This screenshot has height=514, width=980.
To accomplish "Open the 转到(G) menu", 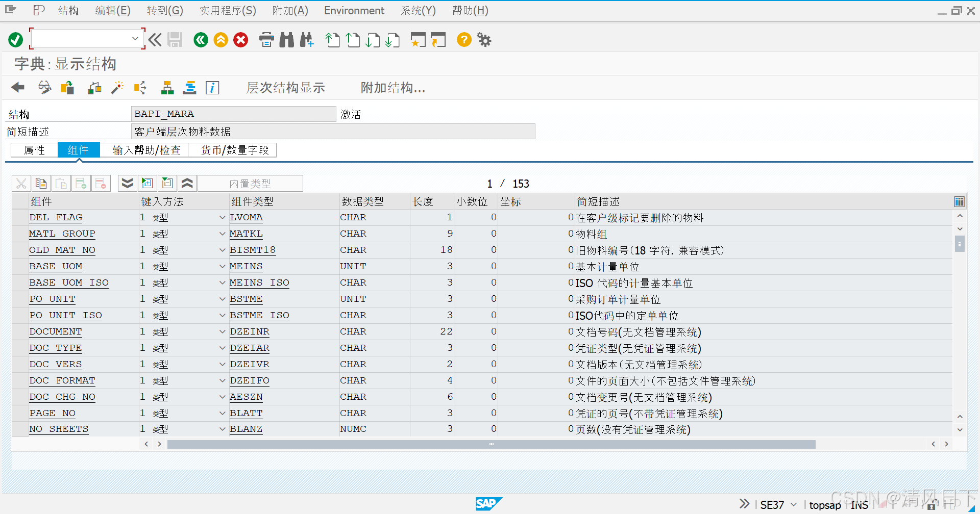I will click(x=165, y=11).
